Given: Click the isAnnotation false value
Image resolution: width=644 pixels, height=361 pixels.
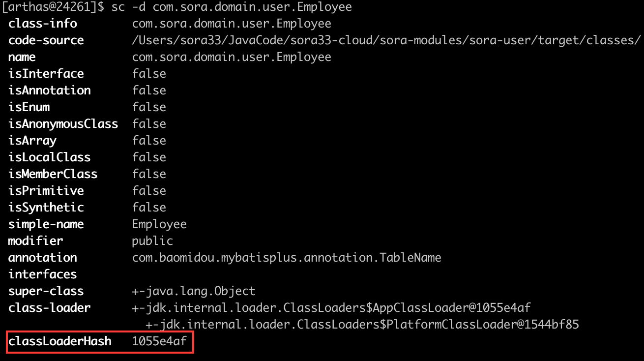Looking at the screenshot, I should [149, 90].
